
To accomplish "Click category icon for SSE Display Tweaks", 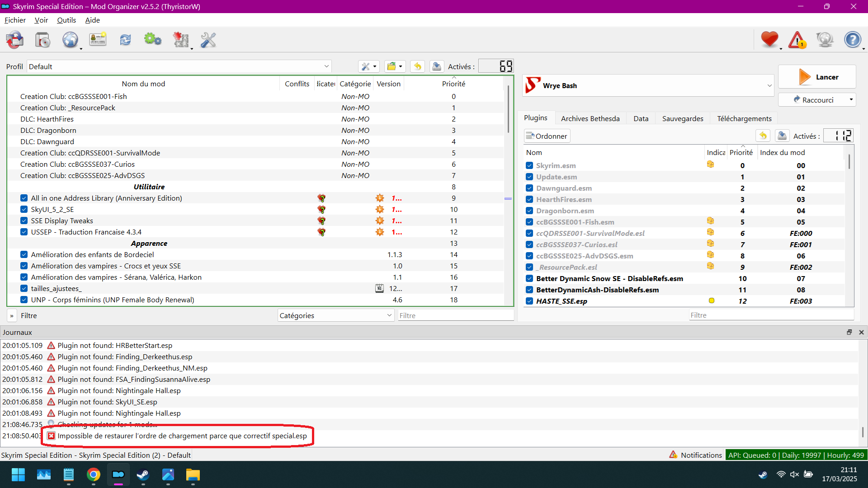I will [x=380, y=221].
